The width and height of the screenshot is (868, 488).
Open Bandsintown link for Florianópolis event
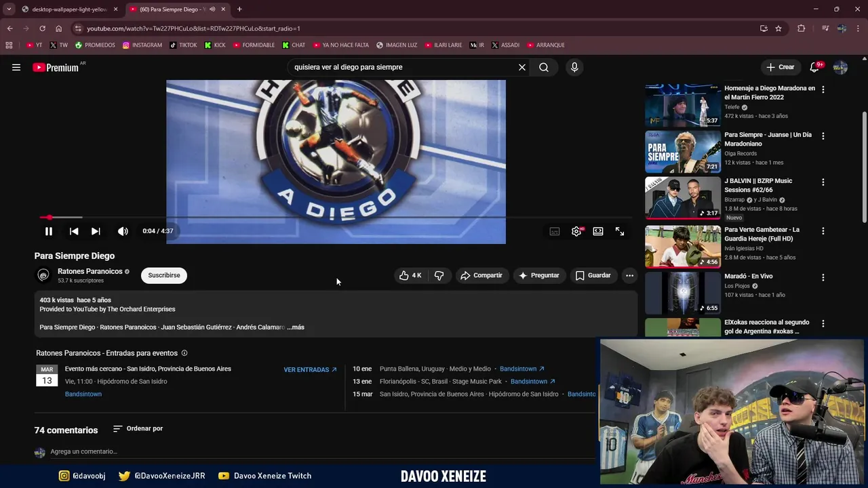pyautogui.click(x=533, y=382)
